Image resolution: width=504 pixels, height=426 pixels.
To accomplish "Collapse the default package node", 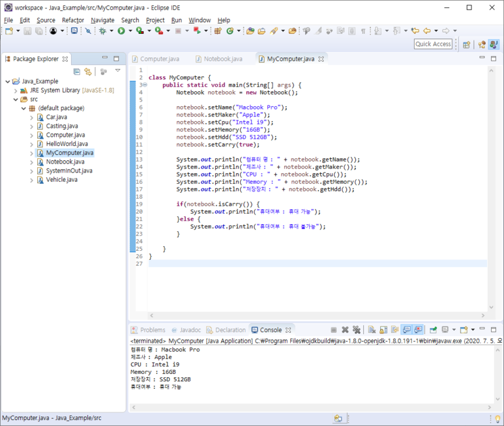I will (x=23, y=109).
